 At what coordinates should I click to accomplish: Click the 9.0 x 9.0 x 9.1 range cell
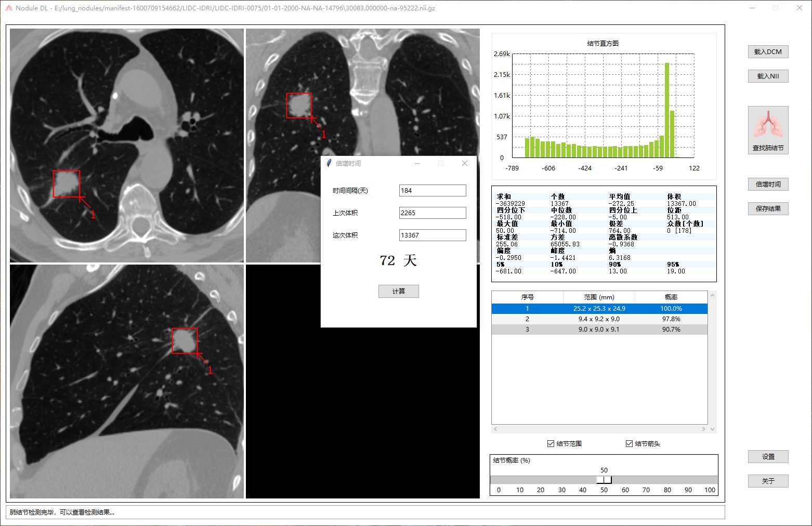pyautogui.click(x=599, y=330)
